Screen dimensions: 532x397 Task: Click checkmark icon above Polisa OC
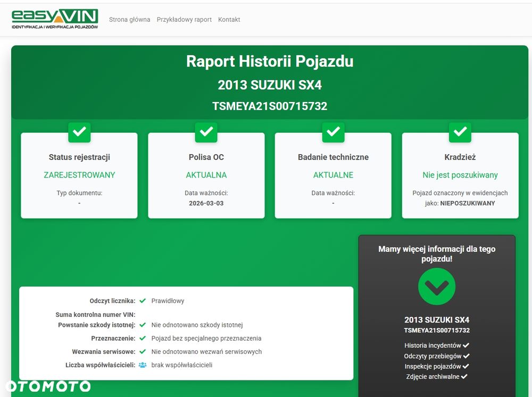pyautogui.click(x=206, y=132)
